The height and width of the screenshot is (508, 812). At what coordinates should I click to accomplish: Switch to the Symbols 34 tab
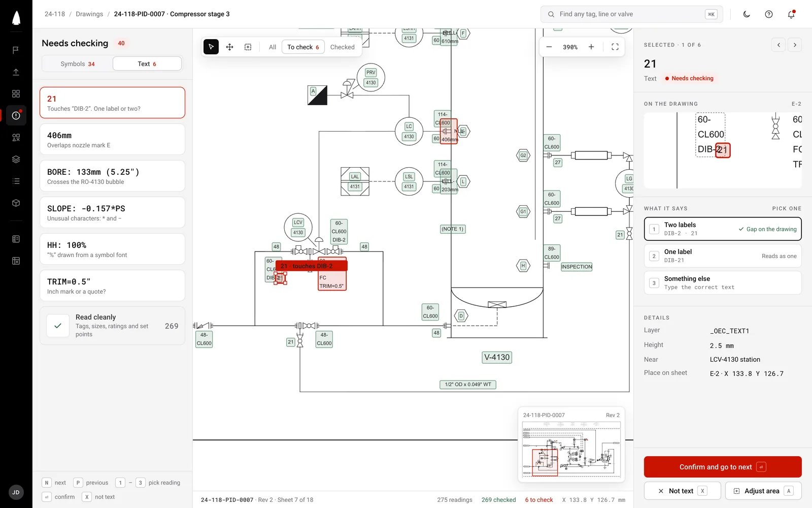pyautogui.click(x=77, y=63)
